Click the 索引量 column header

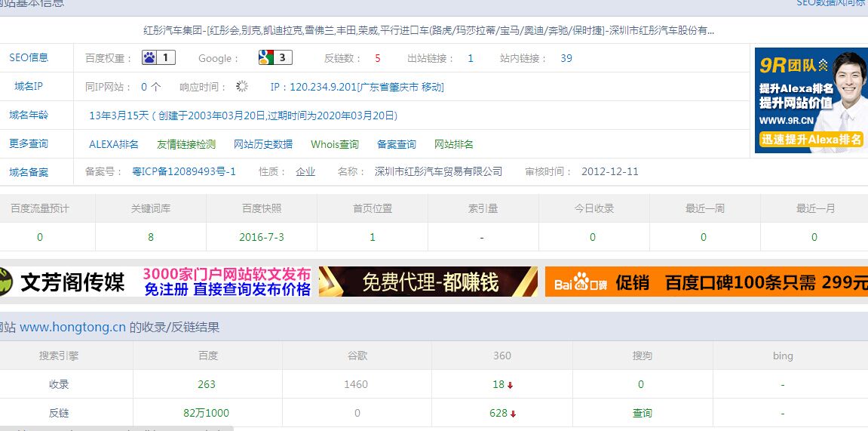(483, 209)
